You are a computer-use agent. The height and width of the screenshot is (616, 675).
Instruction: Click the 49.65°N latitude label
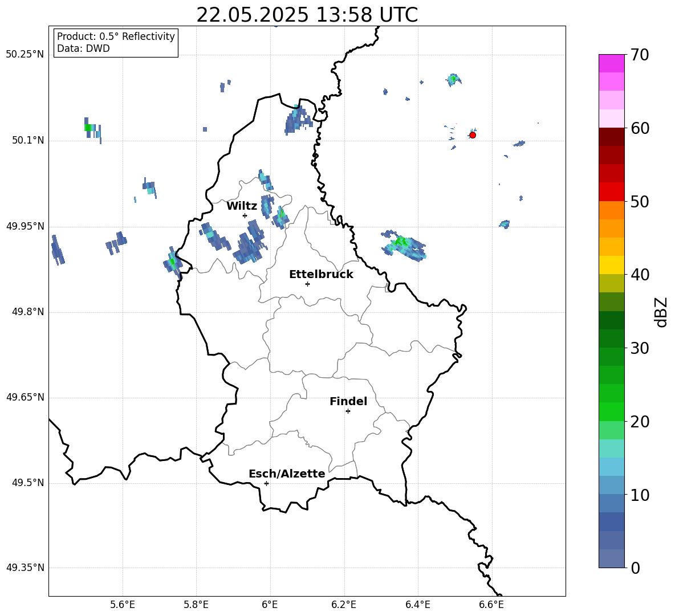pos(25,397)
